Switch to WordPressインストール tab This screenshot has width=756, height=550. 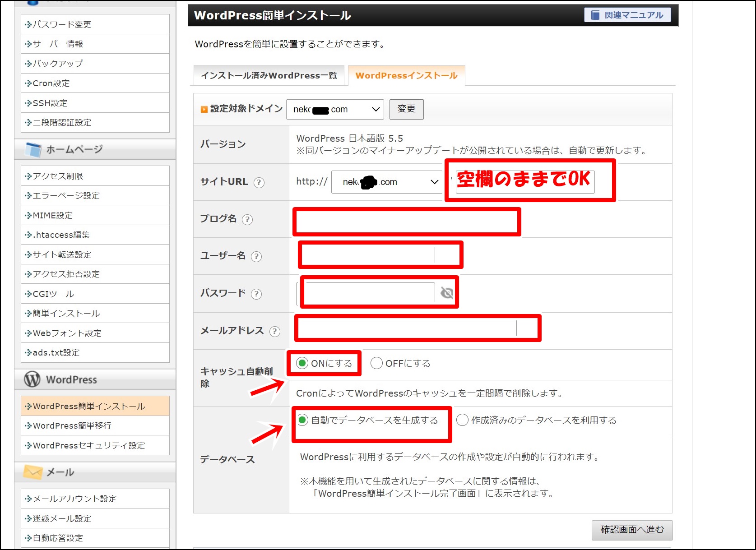[407, 75]
